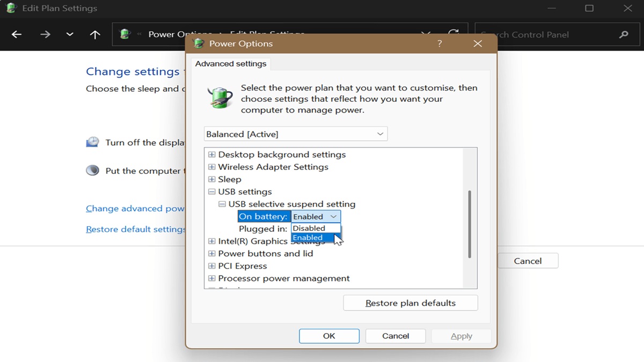
Task: Choose Enabled in the On battery list
Action: tap(316, 238)
